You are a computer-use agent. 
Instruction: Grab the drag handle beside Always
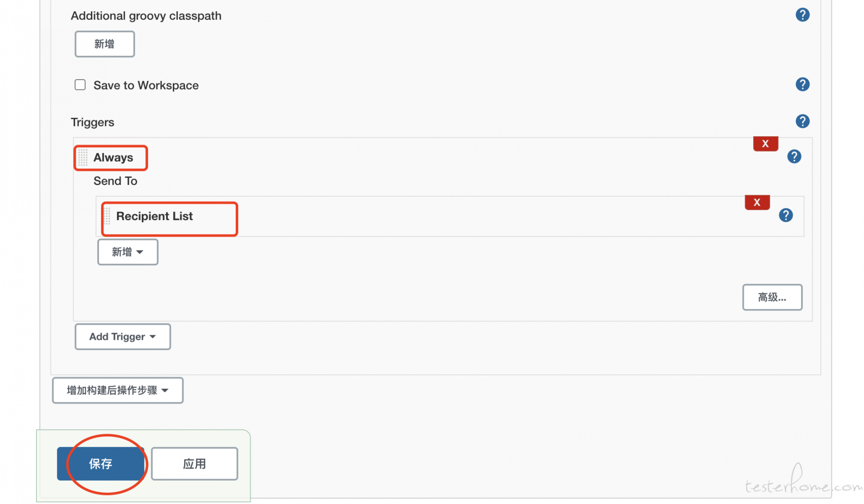pos(82,157)
